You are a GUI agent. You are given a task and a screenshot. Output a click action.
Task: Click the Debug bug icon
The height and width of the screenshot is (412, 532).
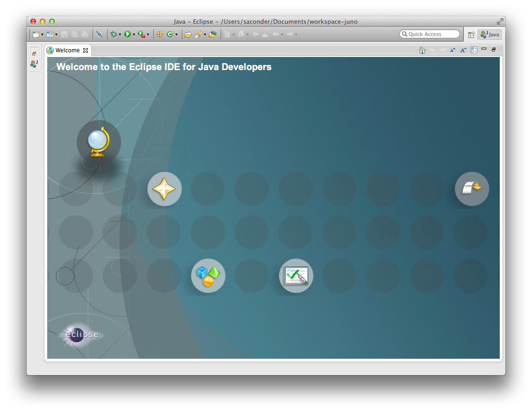(x=114, y=34)
